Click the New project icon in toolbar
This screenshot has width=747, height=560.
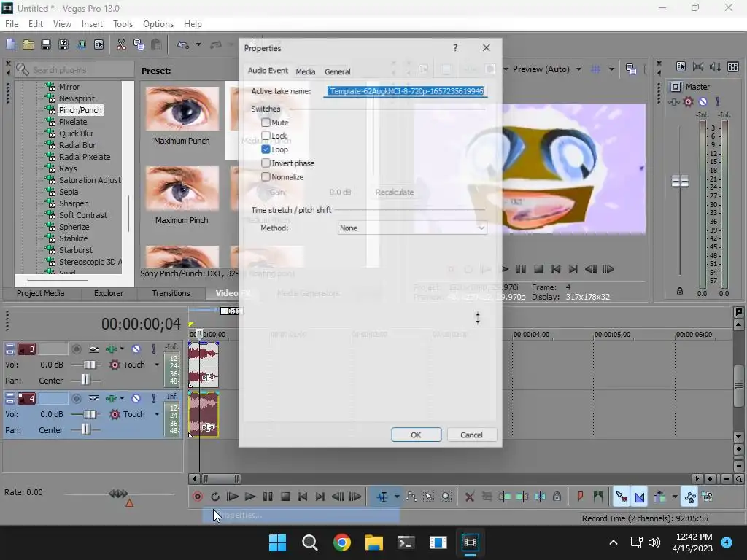tap(10, 44)
